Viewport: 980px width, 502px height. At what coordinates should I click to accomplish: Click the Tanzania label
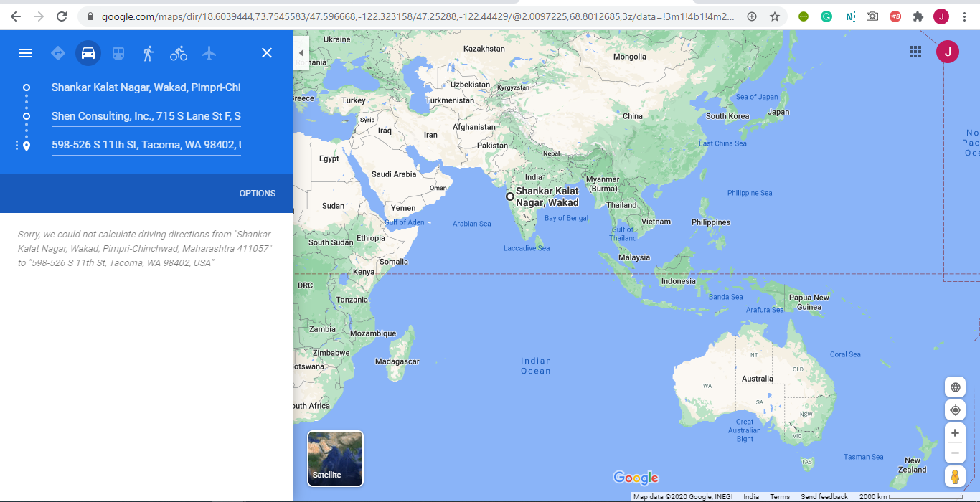tap(352, 300)
